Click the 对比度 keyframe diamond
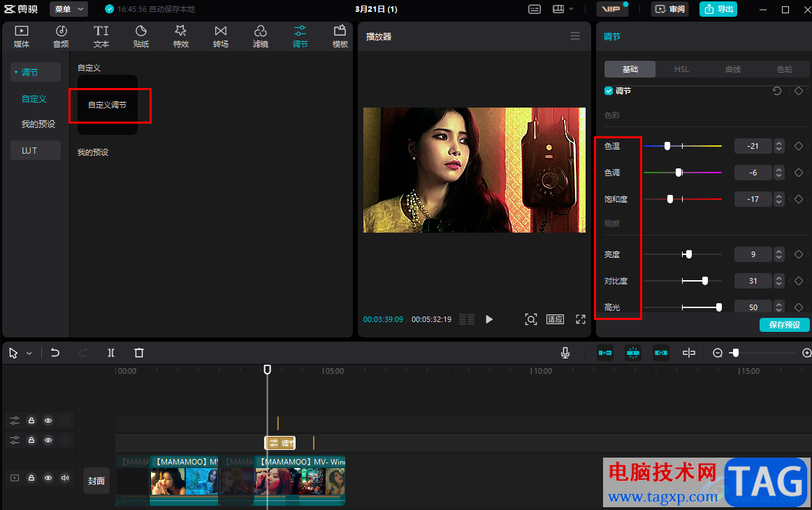 pyautogui.click(x=799, y=281)
